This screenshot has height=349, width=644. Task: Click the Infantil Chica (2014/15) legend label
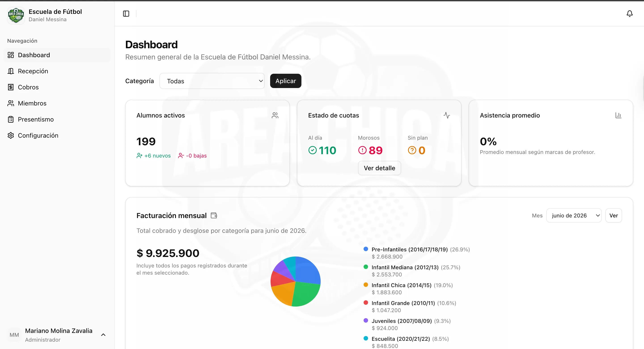402,285
